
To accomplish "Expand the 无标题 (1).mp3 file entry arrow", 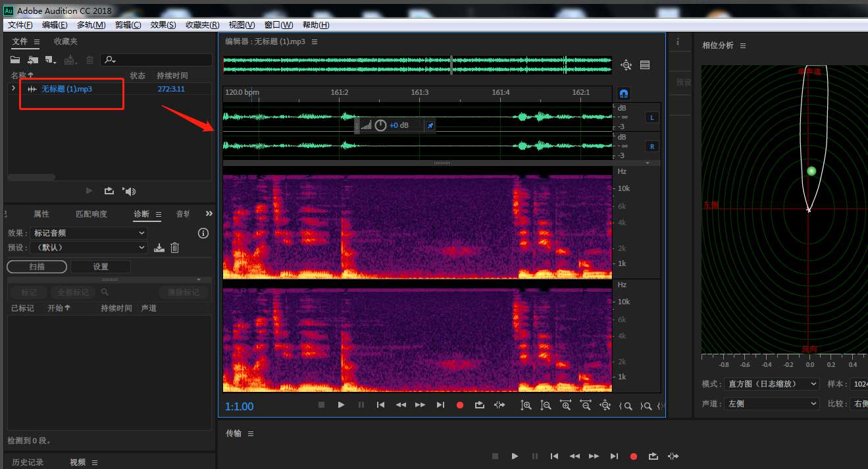I will [x=14, y=88].
